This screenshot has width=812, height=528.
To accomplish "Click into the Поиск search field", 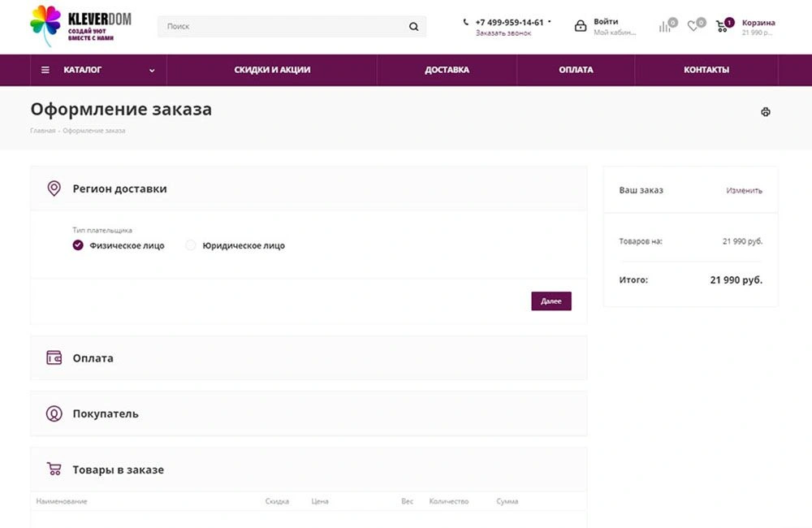I will tap(284, 27).
